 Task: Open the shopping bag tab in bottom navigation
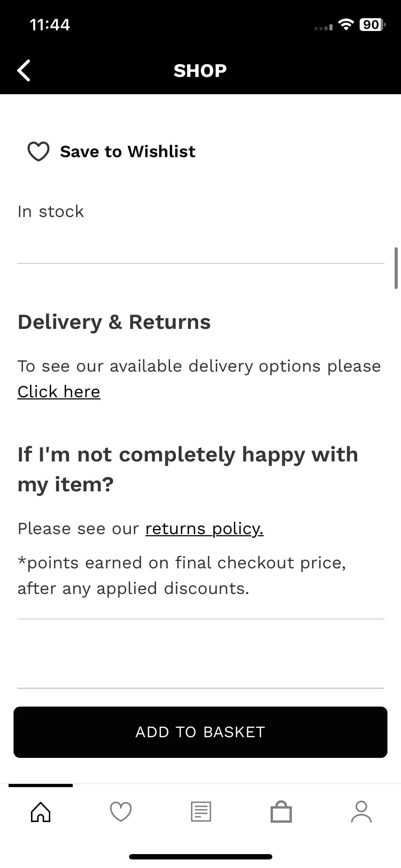pos(281,812)
